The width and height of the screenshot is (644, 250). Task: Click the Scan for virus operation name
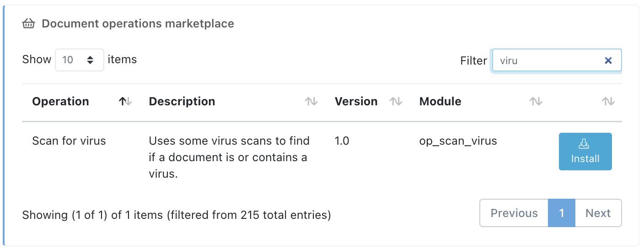pos(69,141)
